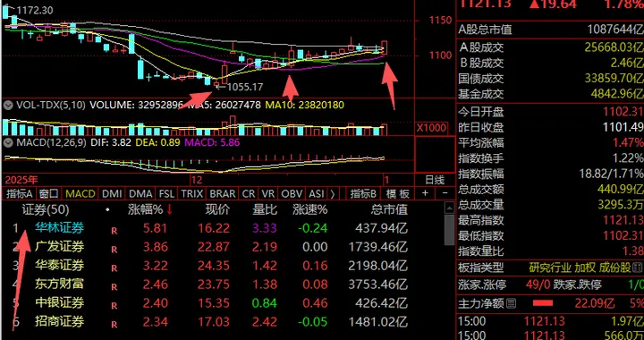Viewport: 644px width, 340px height.
Task: Click the 12 month marker on the time axis
Action: click(x=196, y=180)
